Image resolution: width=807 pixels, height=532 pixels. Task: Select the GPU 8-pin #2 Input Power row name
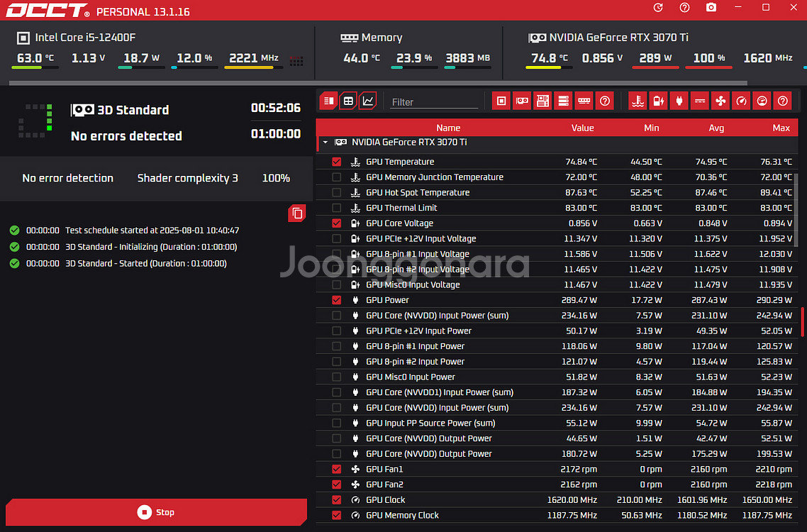[415, 362]
